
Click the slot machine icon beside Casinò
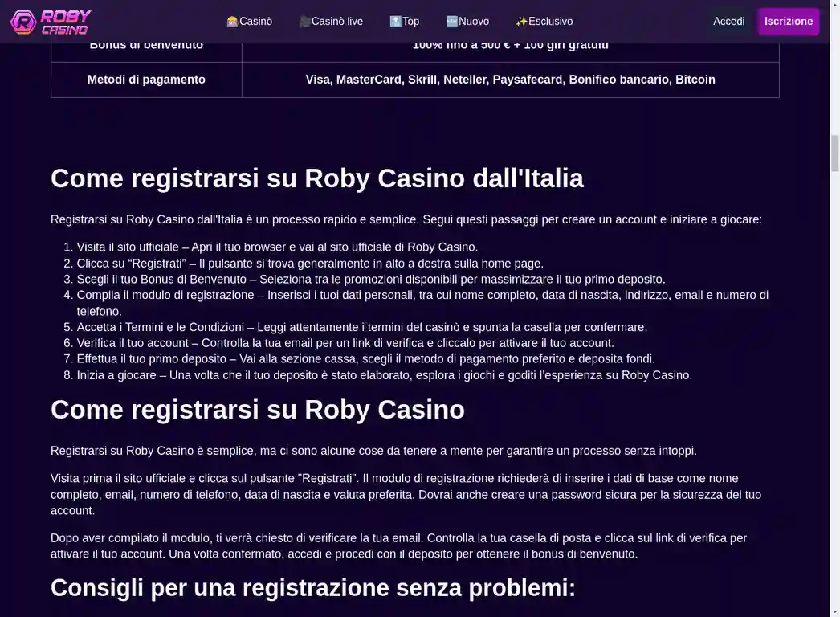[x=232, y=22]
